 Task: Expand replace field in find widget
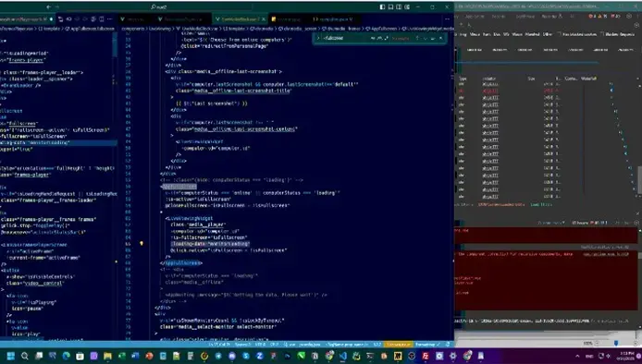pyautogui.click(x=318, y=38)
